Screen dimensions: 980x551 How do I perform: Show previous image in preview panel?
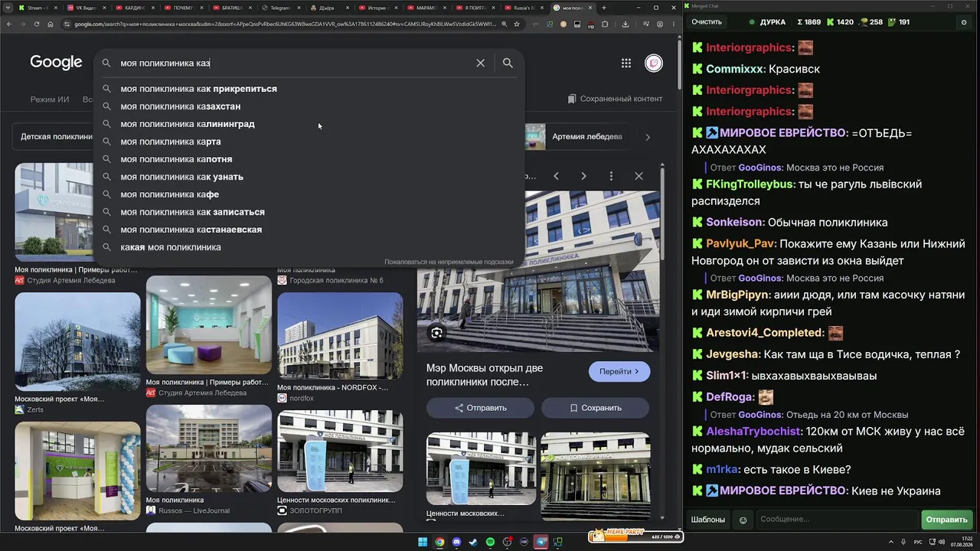(x=556, y=176)
